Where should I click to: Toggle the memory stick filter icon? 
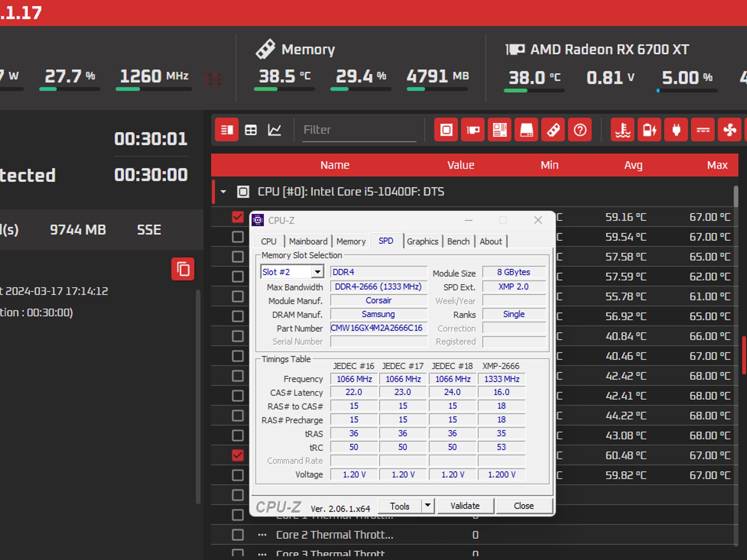[553, 130]
